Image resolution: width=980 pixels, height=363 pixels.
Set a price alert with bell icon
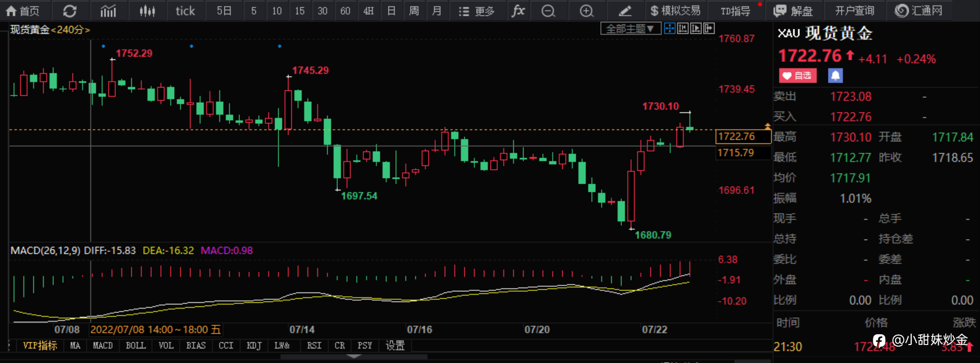point(835,76)
